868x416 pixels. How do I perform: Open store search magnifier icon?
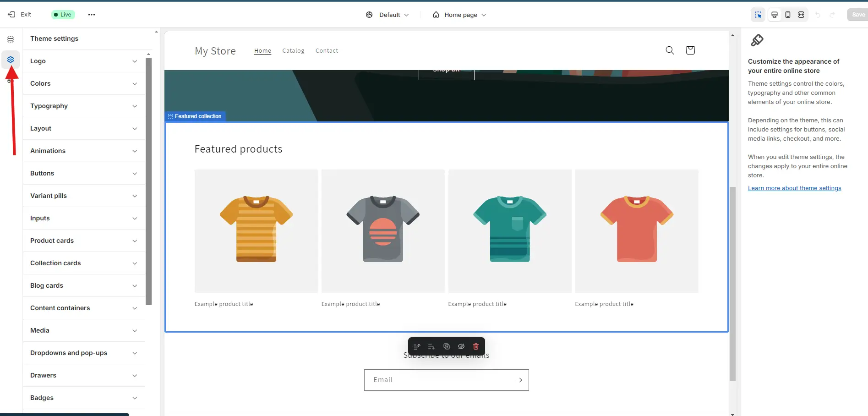pyautogui.click(x=670, y=50)
